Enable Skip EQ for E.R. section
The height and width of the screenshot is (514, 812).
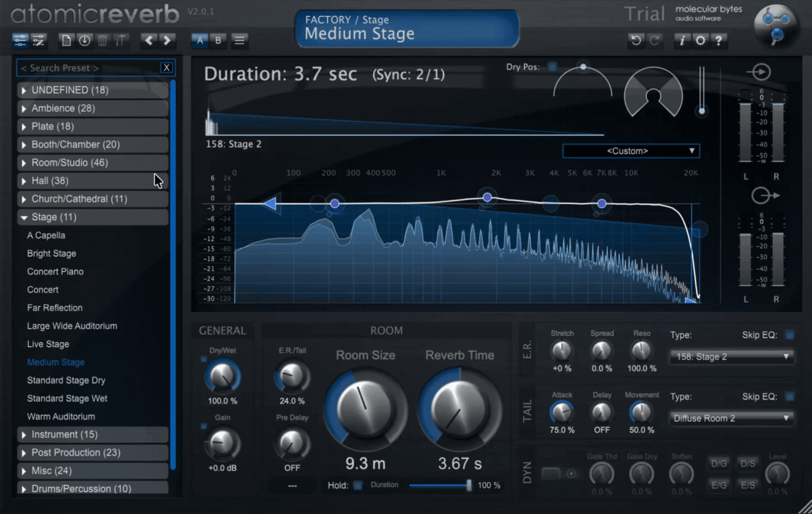pyautogui.click(x=789, y=335)
